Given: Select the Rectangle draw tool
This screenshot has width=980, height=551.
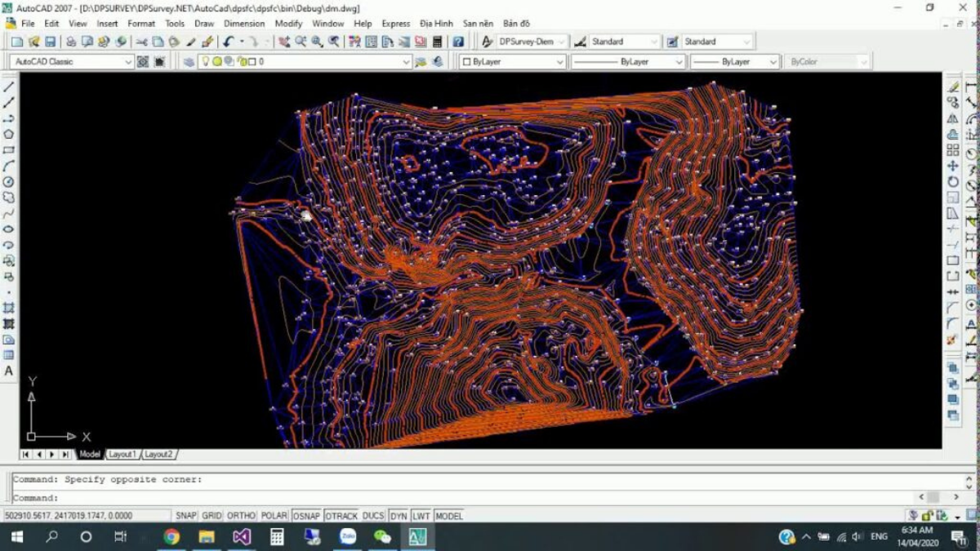Looking at the screenshot, I should (x=9, y=150).
